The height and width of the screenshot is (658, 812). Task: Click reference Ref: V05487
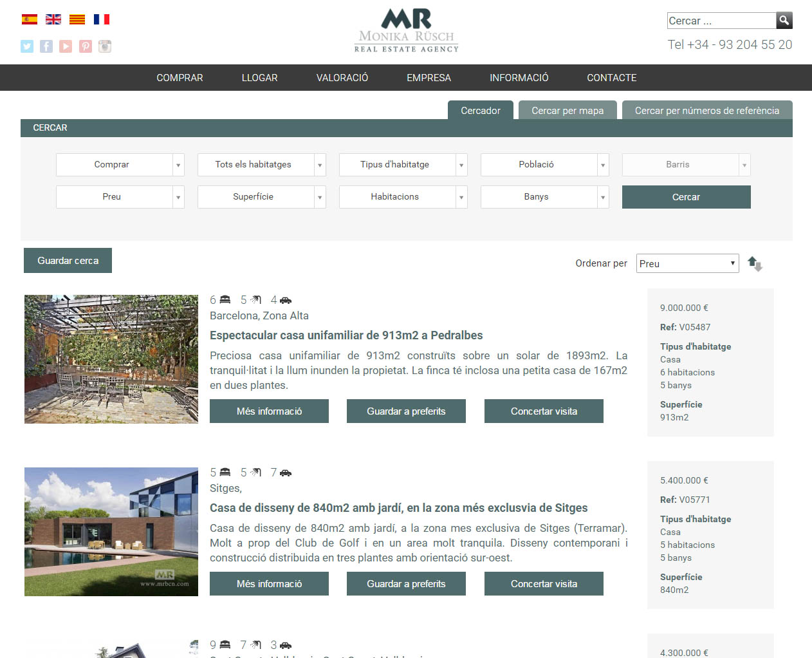click(685, 327)
